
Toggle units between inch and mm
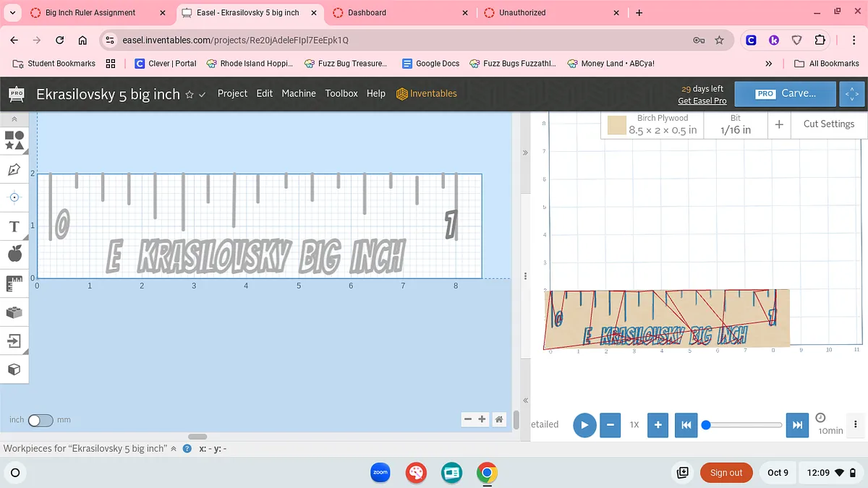pyautogui.click(x=40, y=420)
